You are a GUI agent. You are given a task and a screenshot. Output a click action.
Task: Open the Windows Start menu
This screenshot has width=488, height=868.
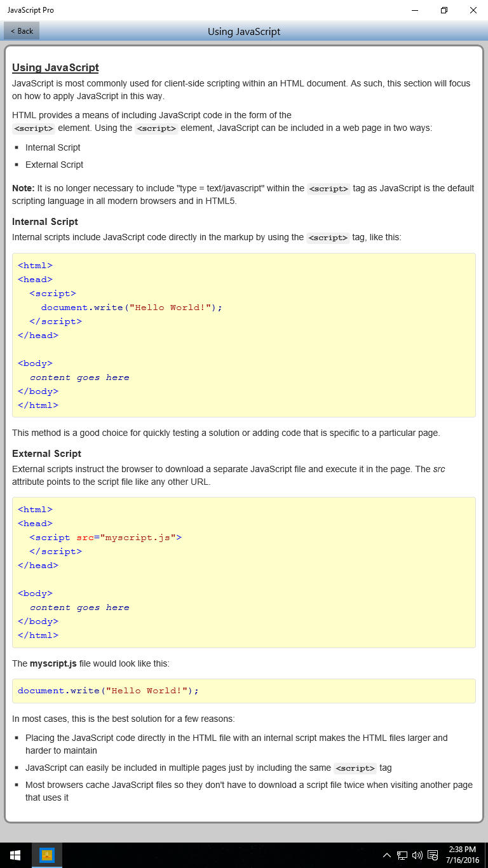[15, 855]
